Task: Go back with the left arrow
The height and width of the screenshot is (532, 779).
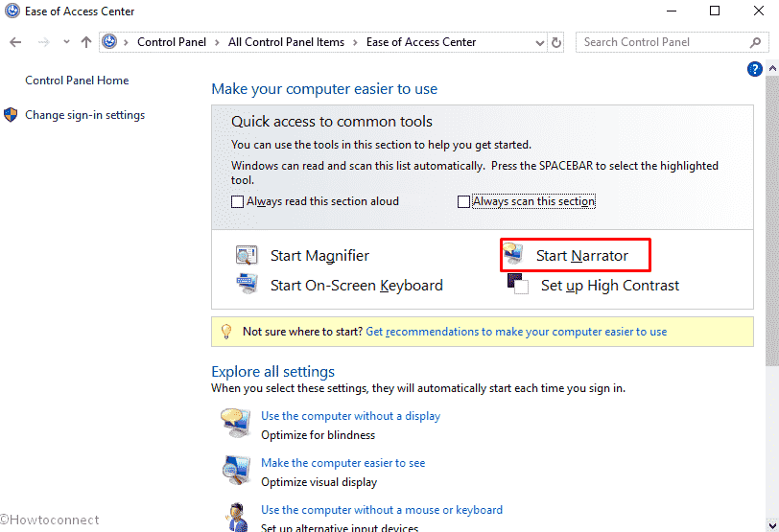Action: [x=15, y=42]
